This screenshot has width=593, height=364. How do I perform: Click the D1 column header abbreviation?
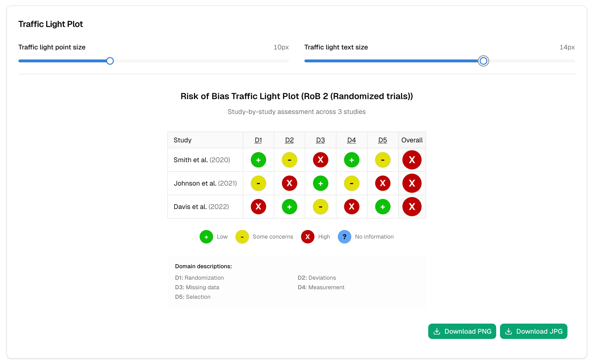[258, 140]
